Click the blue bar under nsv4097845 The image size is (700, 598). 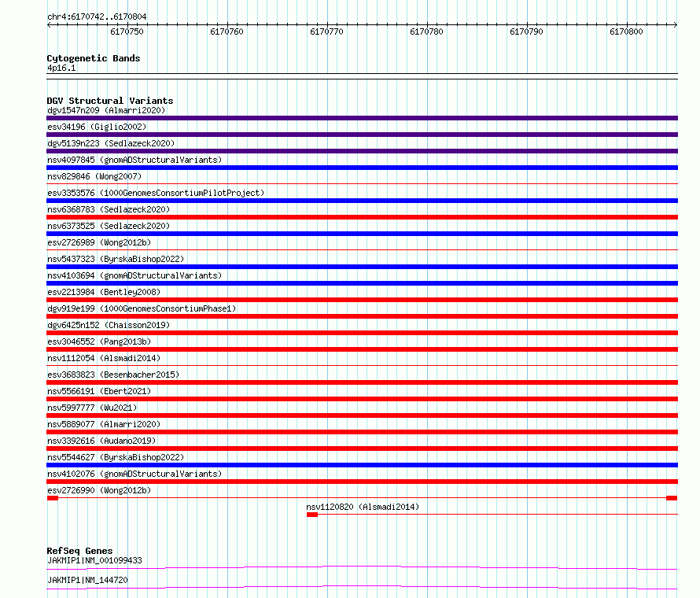coord(362,168)
